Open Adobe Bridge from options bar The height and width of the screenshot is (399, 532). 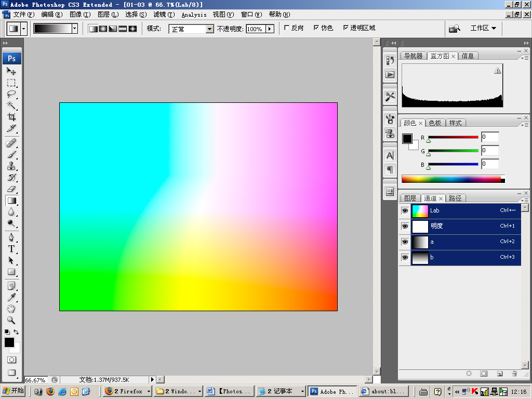(x=454, y=29)
